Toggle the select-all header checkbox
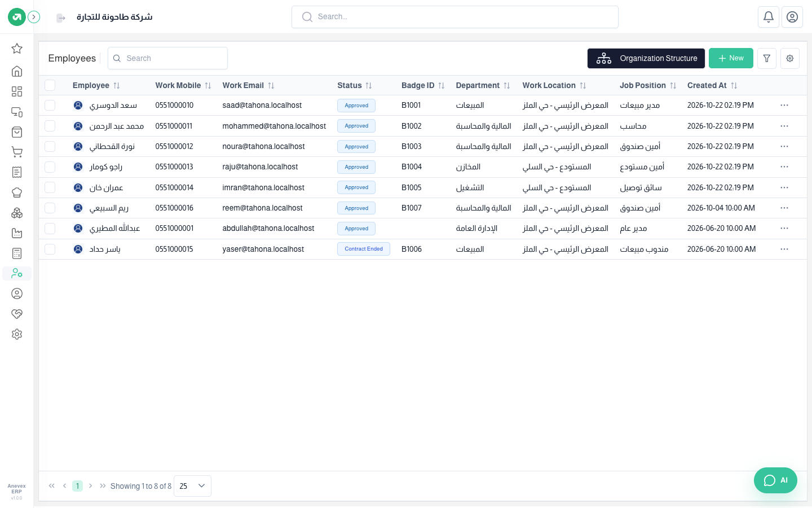 (x=50, y=85)
